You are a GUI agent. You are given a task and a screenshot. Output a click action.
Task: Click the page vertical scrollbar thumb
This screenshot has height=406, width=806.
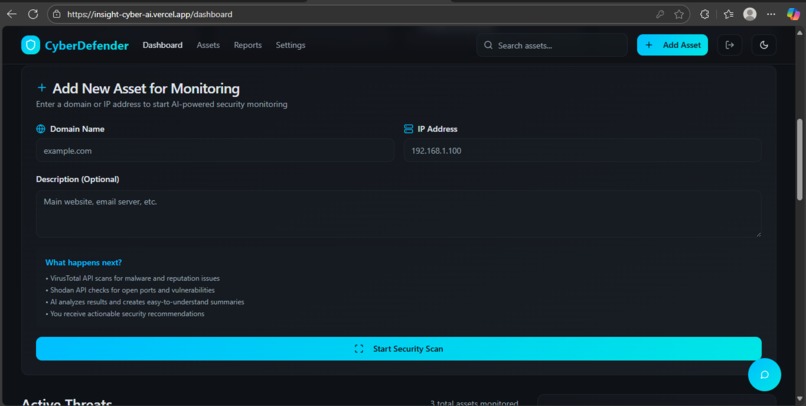[800, 159]
